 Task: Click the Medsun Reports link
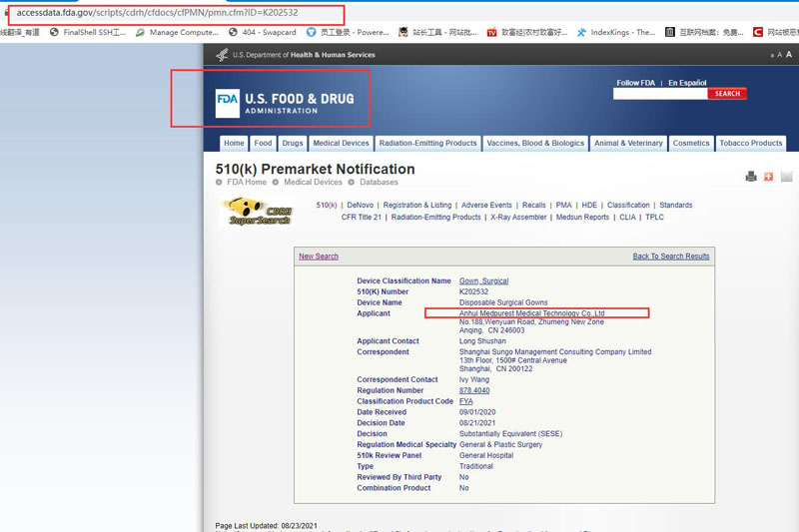[582, 217]
